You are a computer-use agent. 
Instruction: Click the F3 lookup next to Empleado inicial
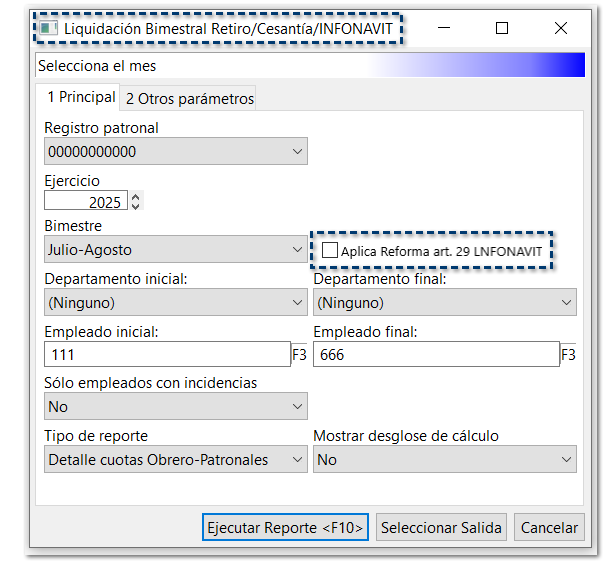click(299, 355)
